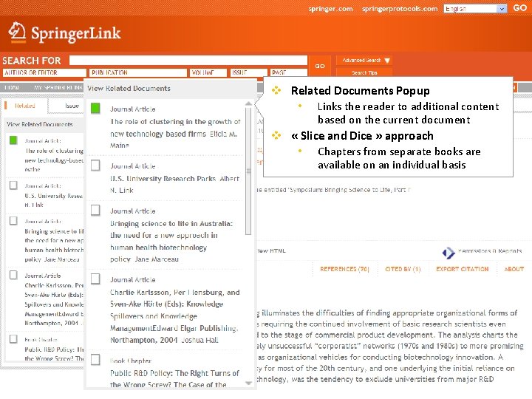The height and width of the screenshot is (399, 532).
Task: Open the References (70) tab
Action: pyautogui.click(x=344, y=269)
